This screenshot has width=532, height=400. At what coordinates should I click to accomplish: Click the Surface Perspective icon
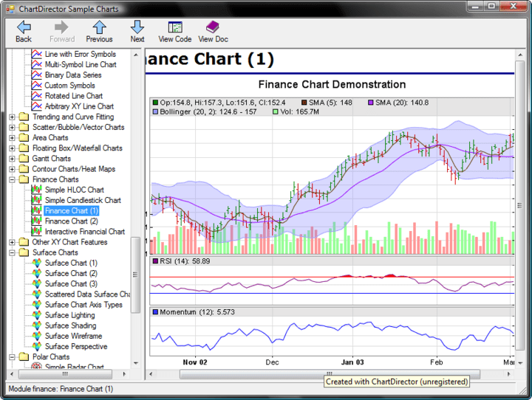point(37,346)
